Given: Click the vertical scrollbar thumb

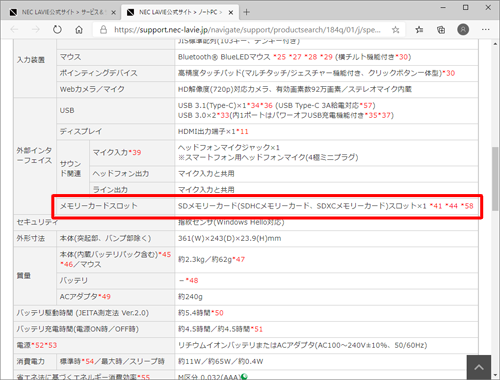Looking at the screenshot, I should (495, 178).
